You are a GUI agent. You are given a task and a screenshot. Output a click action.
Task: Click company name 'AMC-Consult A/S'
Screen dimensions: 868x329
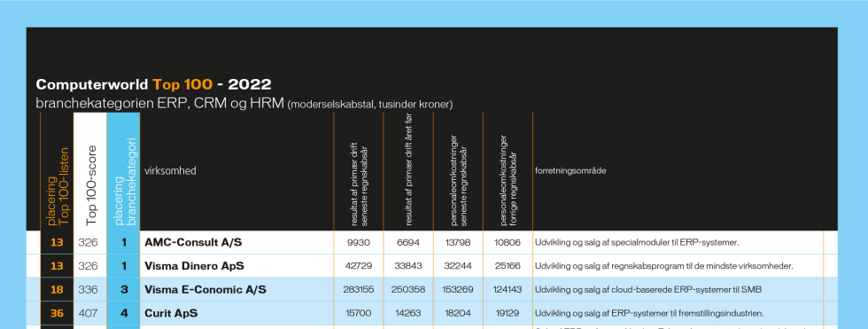coord(193,242)
